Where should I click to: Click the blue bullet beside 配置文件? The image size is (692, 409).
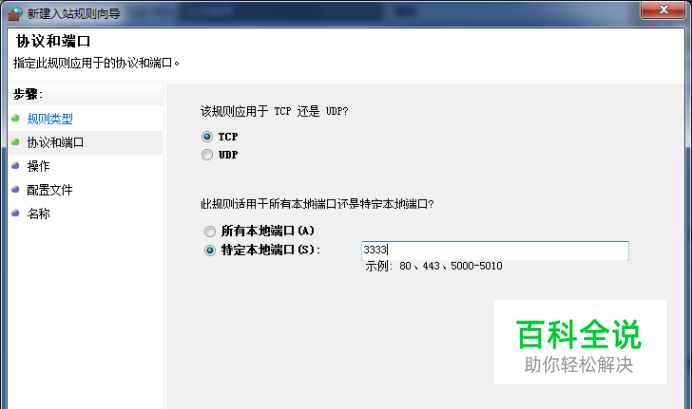pyautogui.click(x=16, y=190)
